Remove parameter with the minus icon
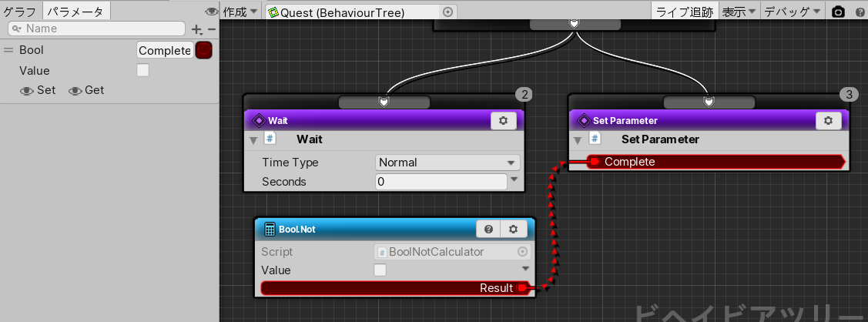The image size is (868, 322). click(211, 29)
